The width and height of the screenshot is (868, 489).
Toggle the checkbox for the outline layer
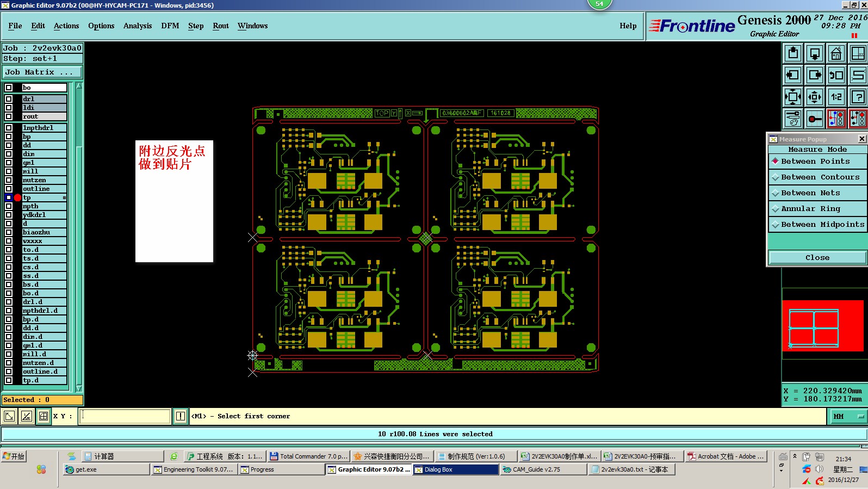[9, 189]
